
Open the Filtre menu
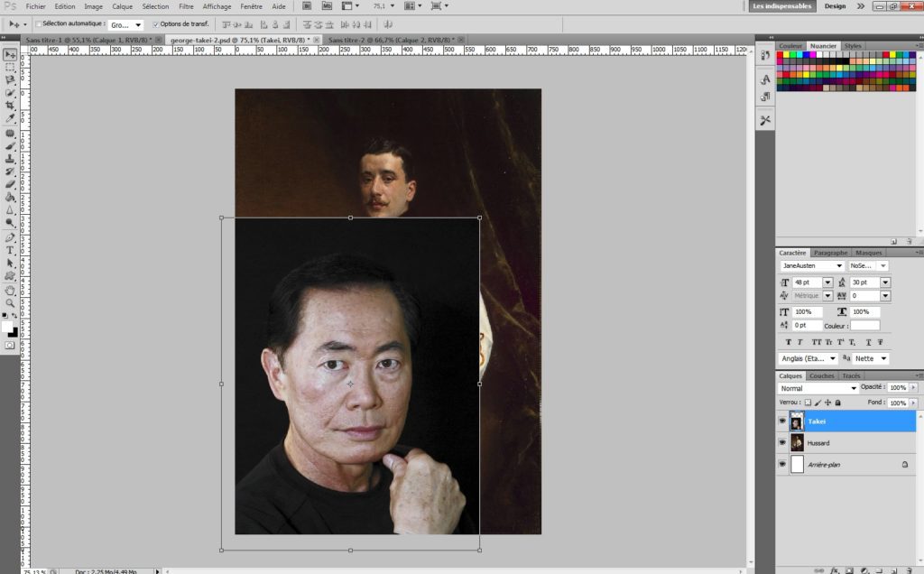[186, 6]
